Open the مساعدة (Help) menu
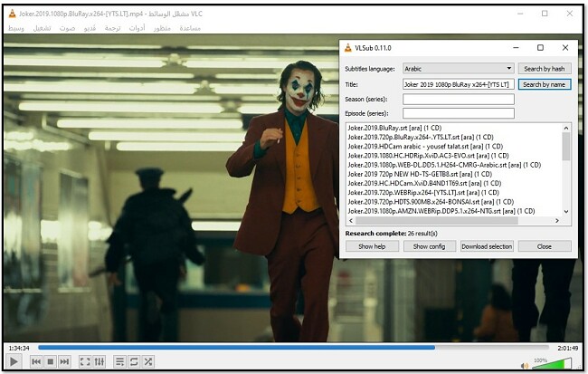This screenshot has width=588, height=374. point(190,28)
